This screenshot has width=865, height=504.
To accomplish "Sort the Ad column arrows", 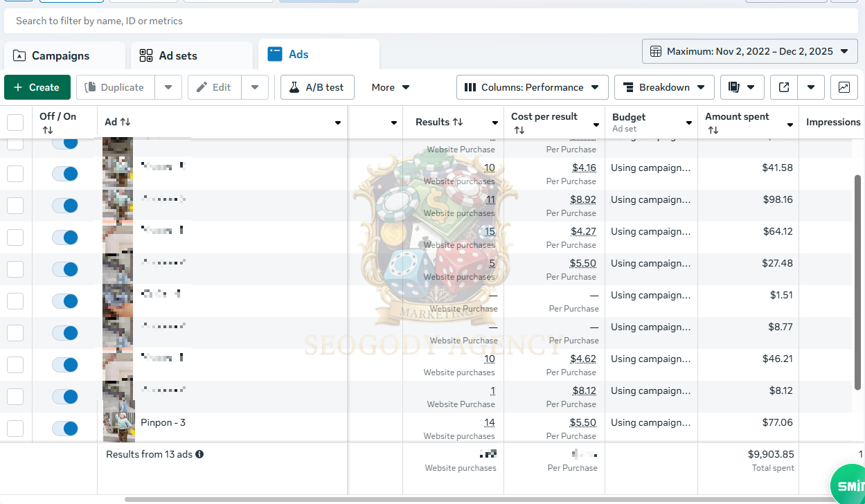I will pyautogui.click(x=125, y=122).
